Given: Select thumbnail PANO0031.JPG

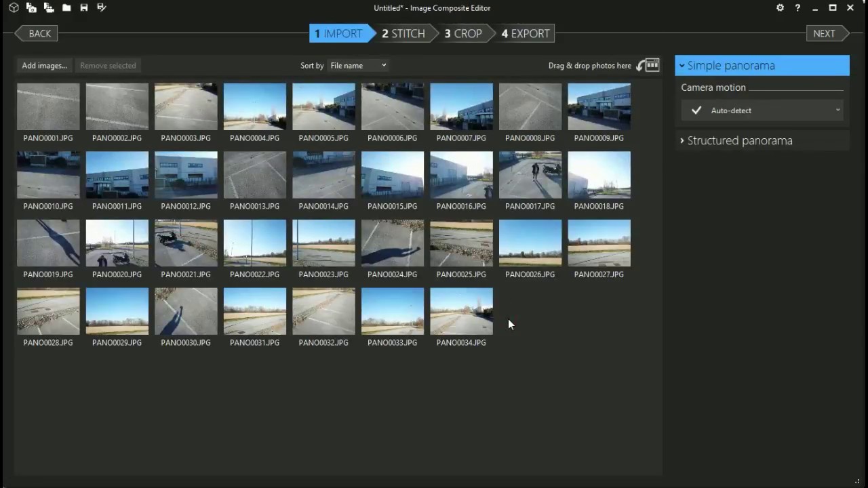Looking at the screenshot, I should [255, 311].
